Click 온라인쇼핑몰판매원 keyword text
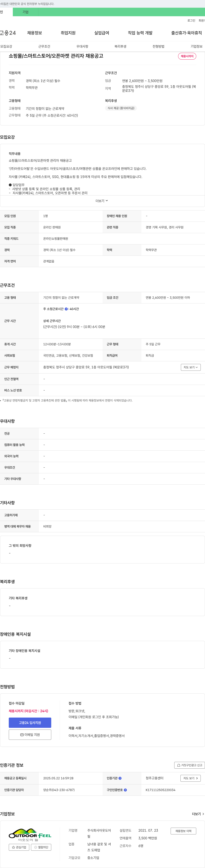Screen dimensions: 205x868 (56, 238)
